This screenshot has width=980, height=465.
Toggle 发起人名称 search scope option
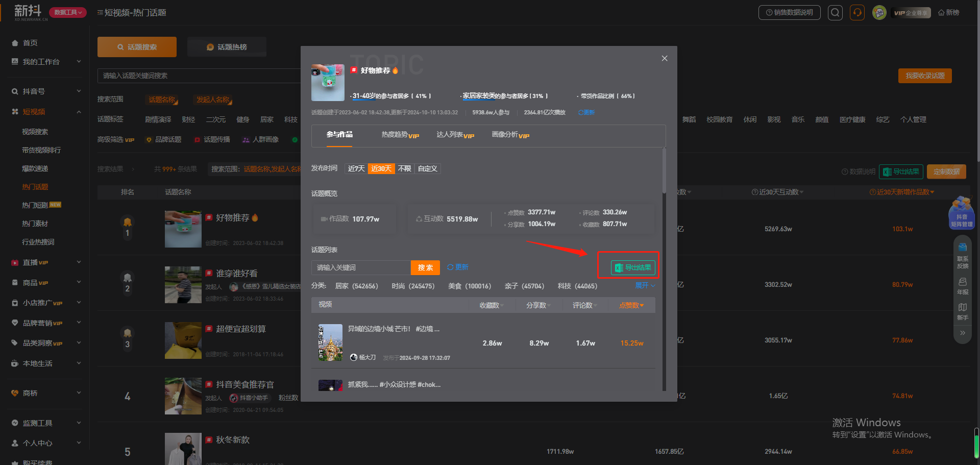[x=213, y=100]
